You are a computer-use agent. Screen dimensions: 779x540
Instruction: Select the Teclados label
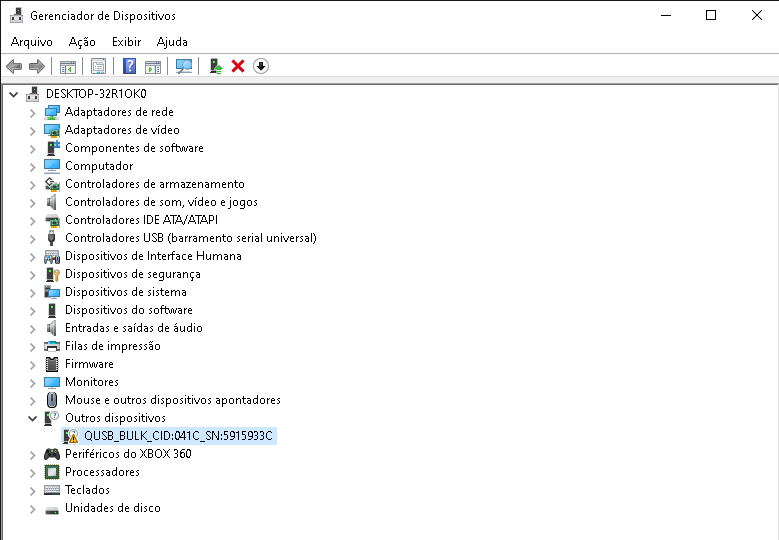[x=87, y=490]
